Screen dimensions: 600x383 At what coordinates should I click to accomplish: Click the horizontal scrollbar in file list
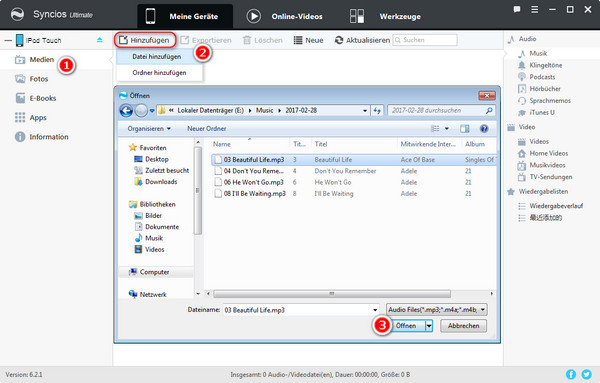pyautogui.click(x=332, y=294)
